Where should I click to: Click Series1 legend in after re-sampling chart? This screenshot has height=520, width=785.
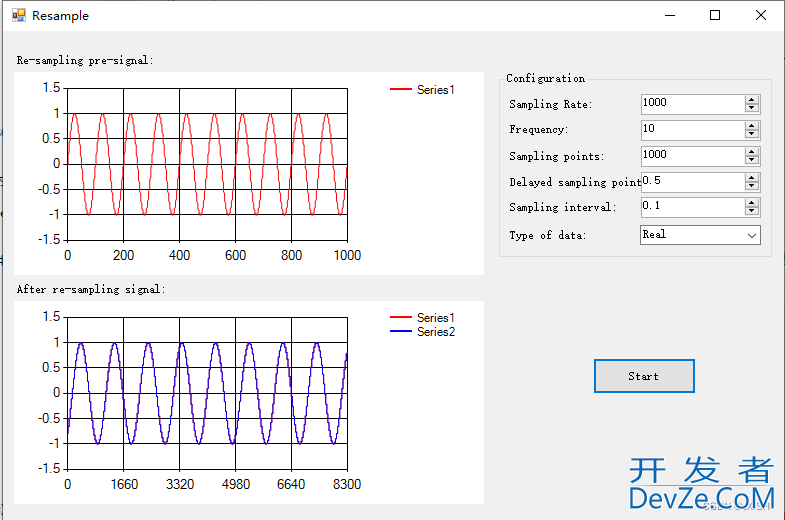pos(422,318)
